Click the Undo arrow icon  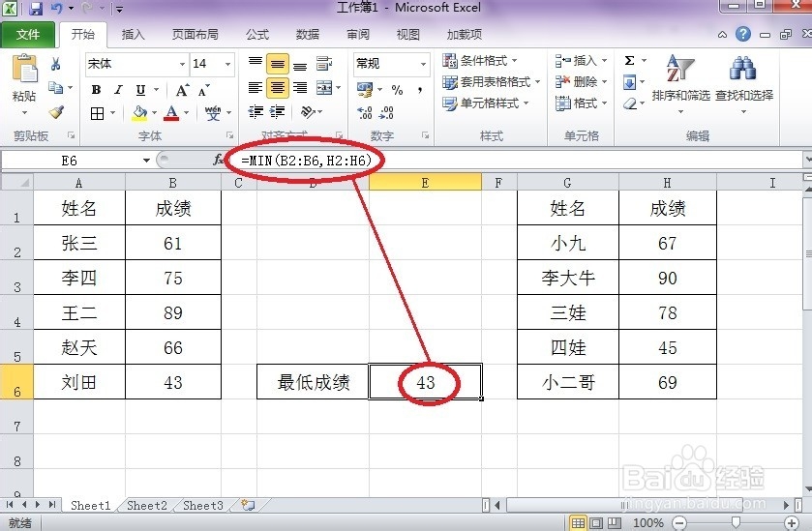[57, 9]
